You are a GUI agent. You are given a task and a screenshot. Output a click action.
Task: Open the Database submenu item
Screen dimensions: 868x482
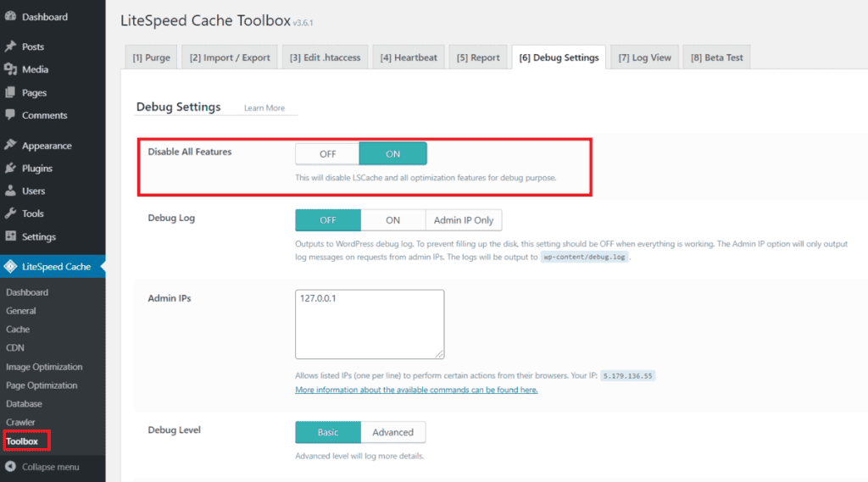[24, 403]
